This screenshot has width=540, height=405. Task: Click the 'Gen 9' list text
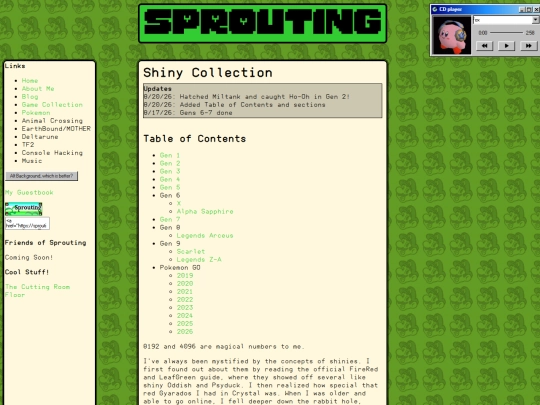(x=170, y=243)
